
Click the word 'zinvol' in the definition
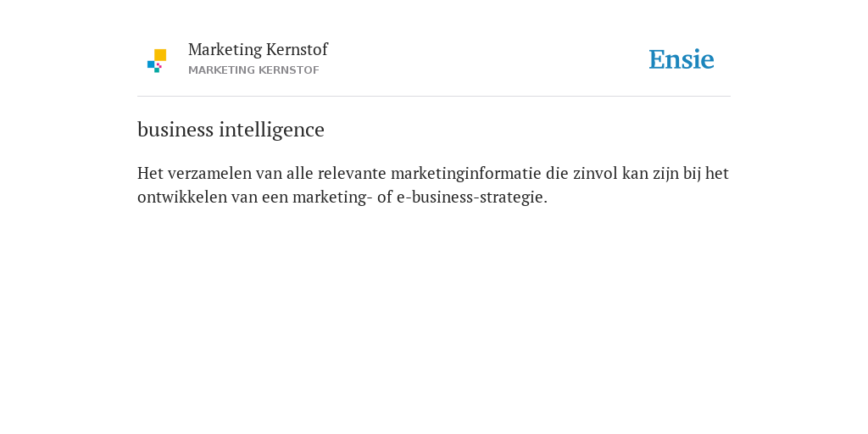(x=595, y=173)
